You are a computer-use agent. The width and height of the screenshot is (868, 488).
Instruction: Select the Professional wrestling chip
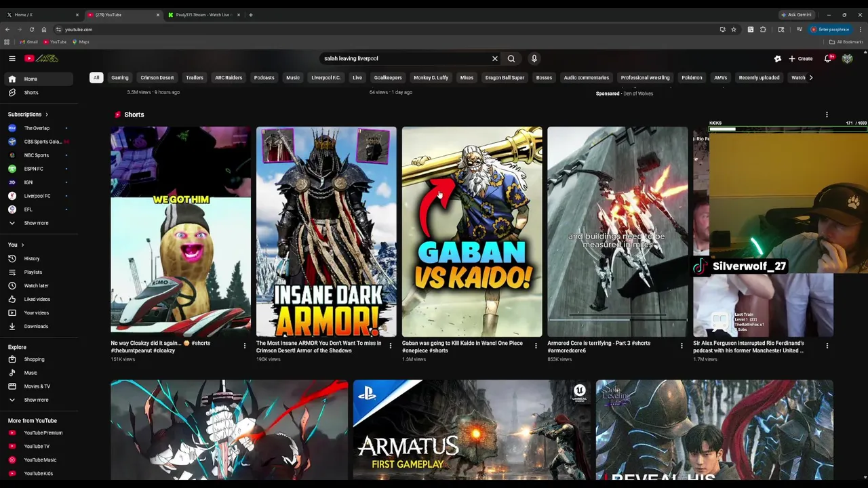pos(645,77)
